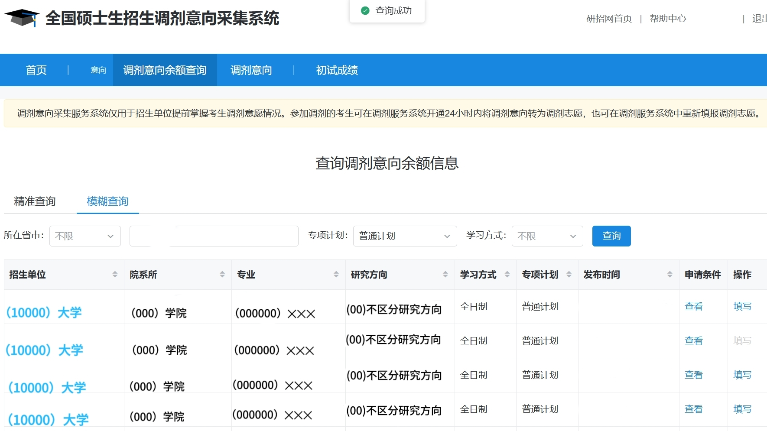Open second row's (10000) 大学 link

44,350
